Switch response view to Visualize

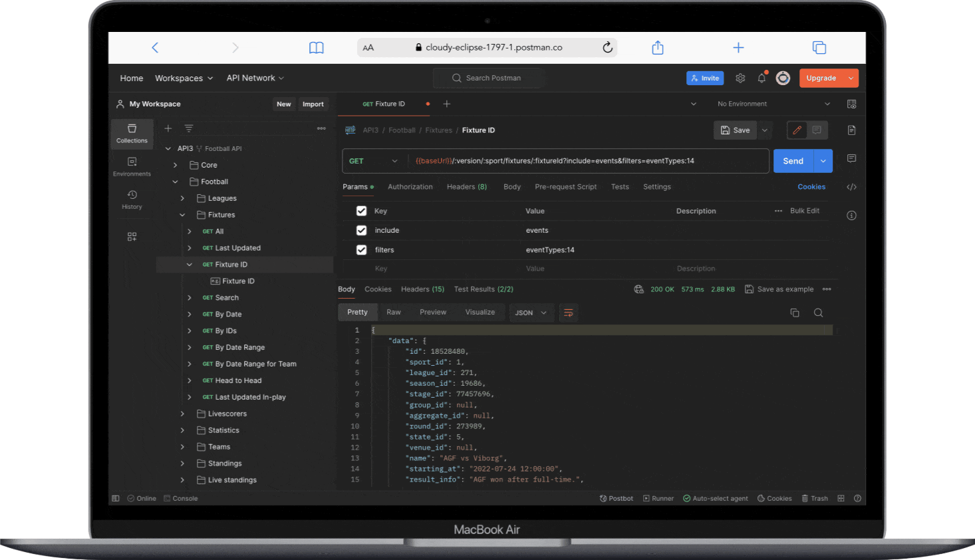tap(480, 312)
